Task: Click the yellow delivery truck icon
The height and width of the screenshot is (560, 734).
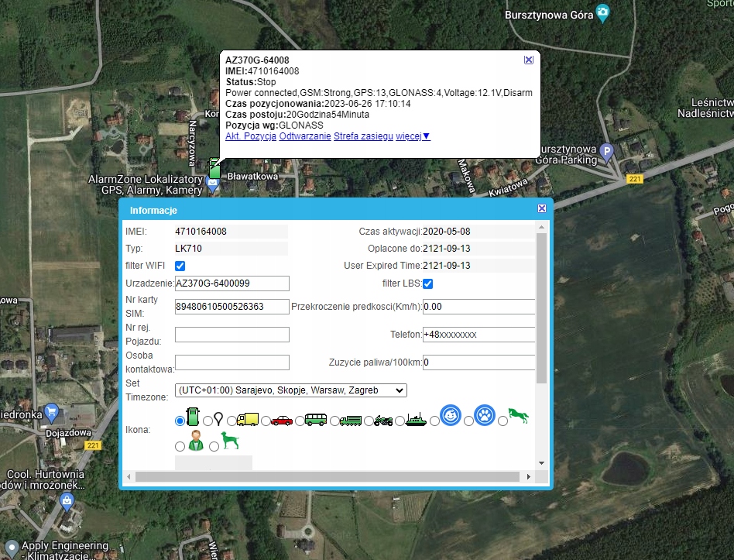Action: (248, 420)
